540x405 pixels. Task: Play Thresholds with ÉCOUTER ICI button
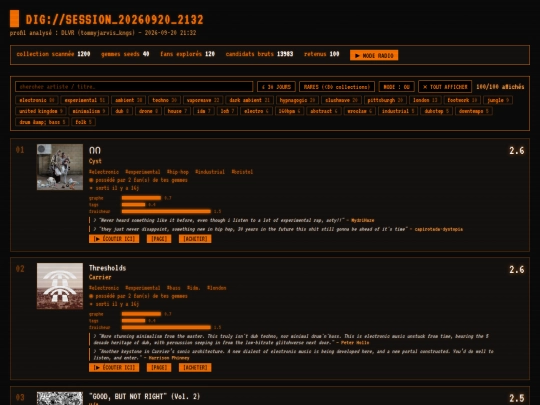pos(114,367)
